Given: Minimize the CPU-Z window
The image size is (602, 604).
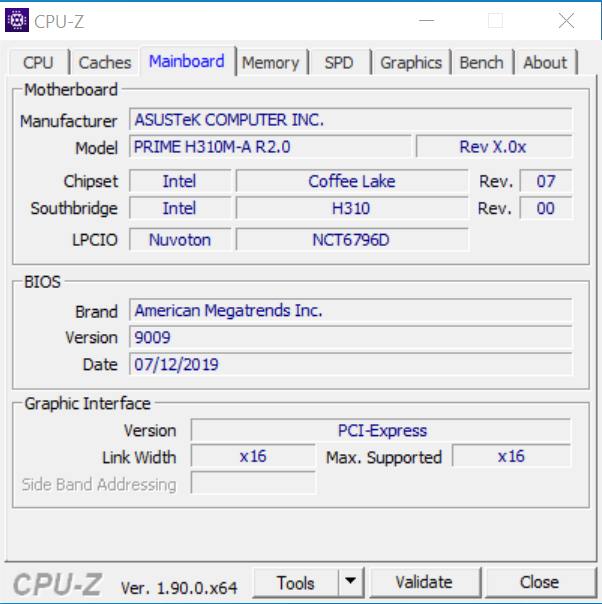Looking at the screenshot, I should 426,20.
